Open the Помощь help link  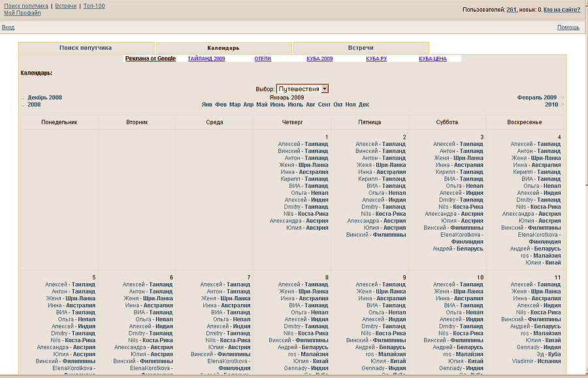pyautogui.click(x=568, y=27)
